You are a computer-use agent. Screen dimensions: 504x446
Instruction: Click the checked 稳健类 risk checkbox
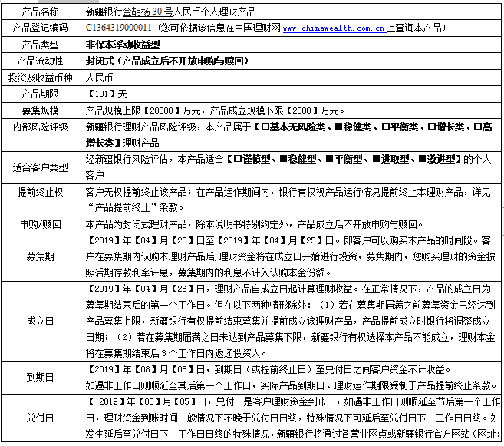click(339, 127)
